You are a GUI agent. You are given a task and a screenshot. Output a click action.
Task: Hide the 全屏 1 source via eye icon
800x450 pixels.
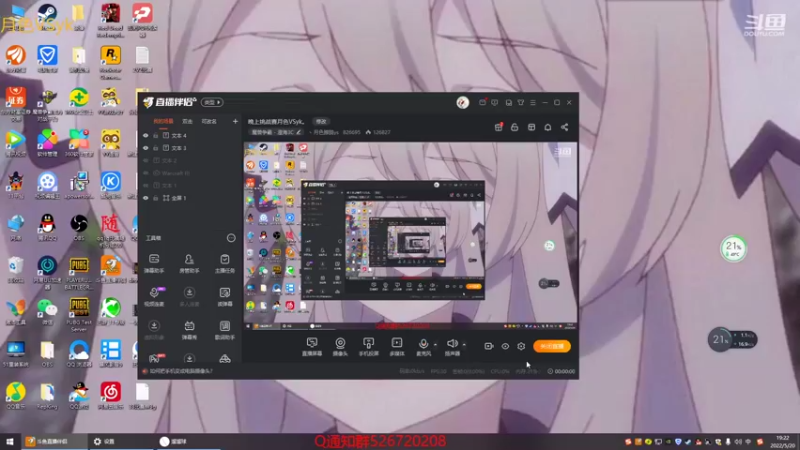(145, 198)
